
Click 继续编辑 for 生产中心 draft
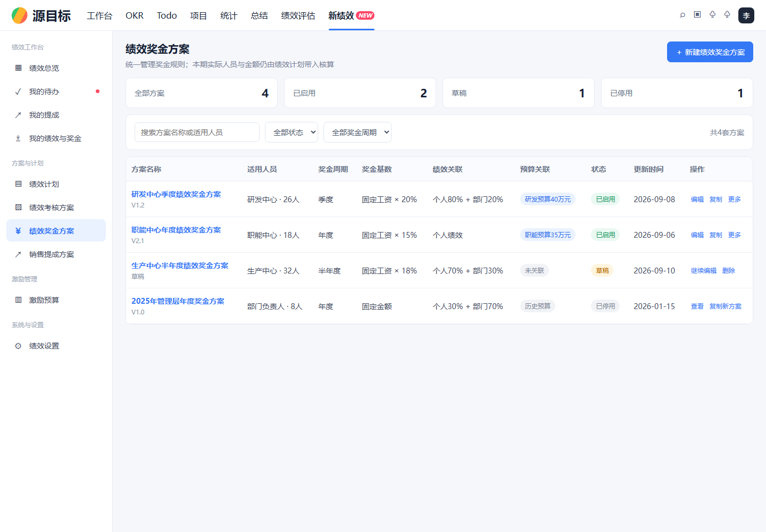704,271
